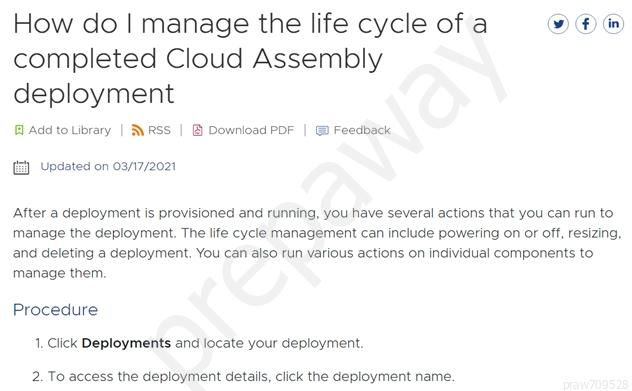
Task: Click the word deployment in the title
Action: 94,94
